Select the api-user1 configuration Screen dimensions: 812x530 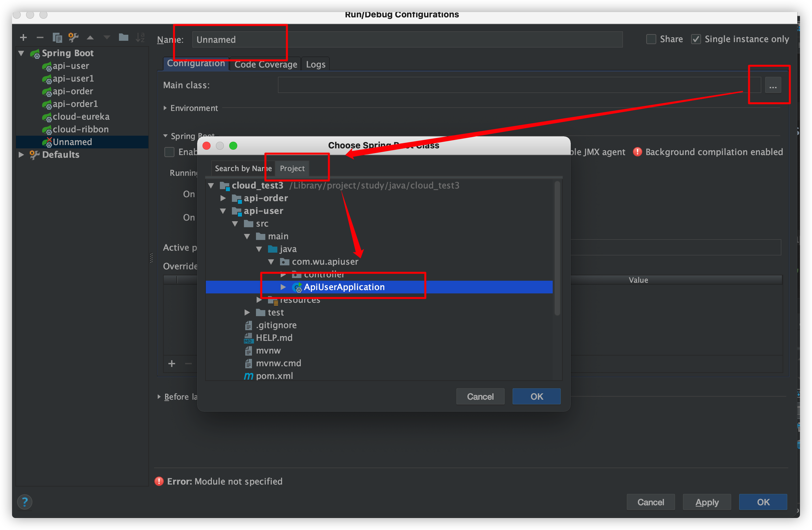73,79
